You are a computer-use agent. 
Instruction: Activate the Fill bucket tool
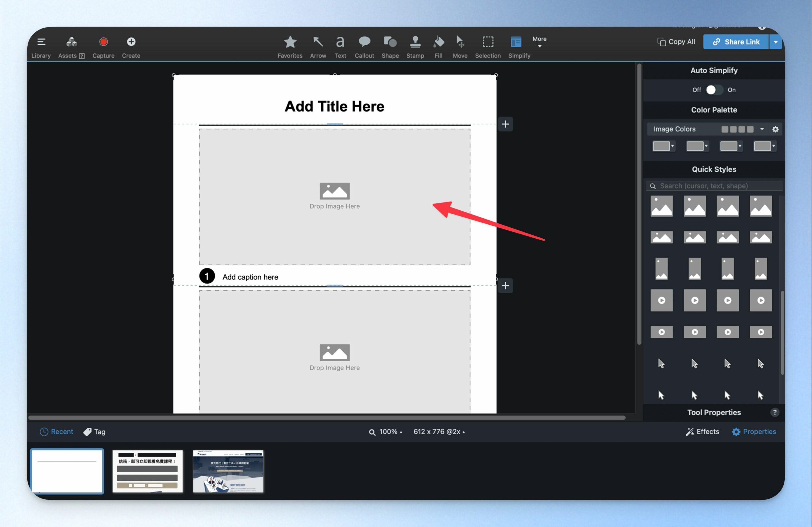(438, 47)
